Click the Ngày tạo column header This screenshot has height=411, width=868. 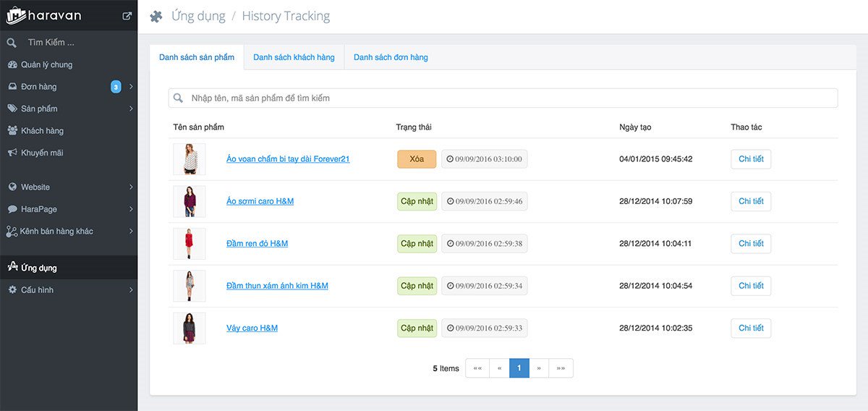pyautogui.click(x=635, y=127)
